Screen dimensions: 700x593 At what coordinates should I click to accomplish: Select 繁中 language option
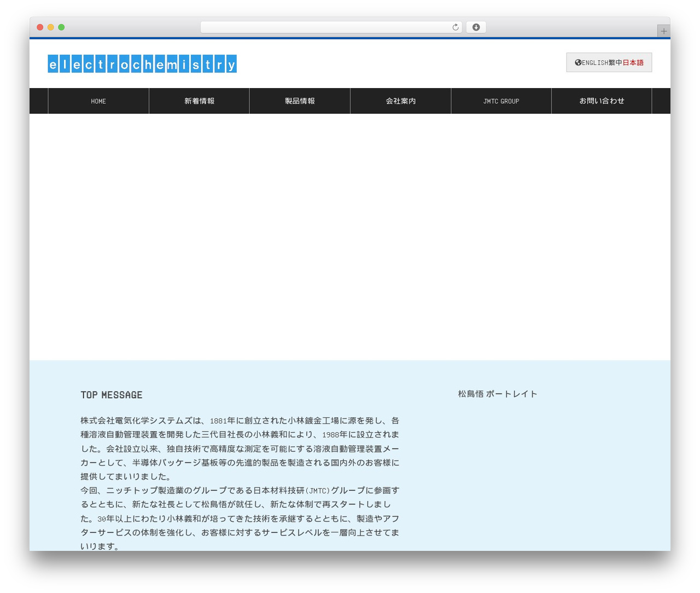[615, 63]
